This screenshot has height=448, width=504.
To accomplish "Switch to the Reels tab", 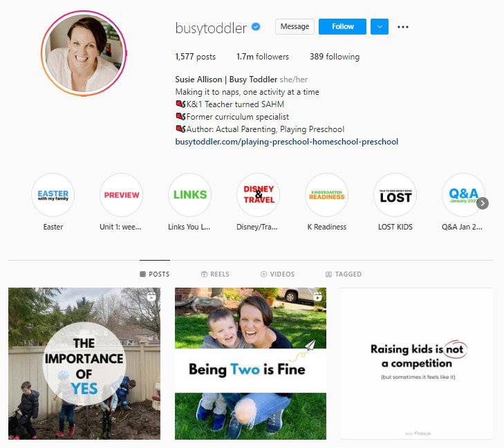I will 215,274.
